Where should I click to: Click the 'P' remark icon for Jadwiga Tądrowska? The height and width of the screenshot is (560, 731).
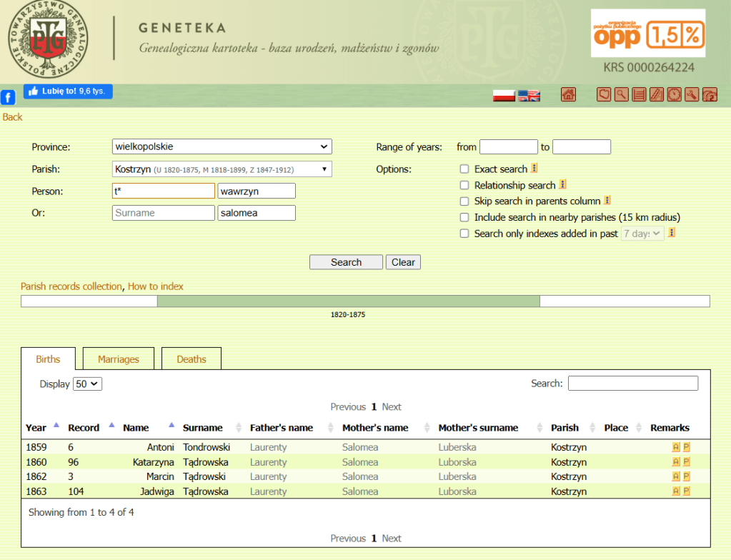click(687, 491)
